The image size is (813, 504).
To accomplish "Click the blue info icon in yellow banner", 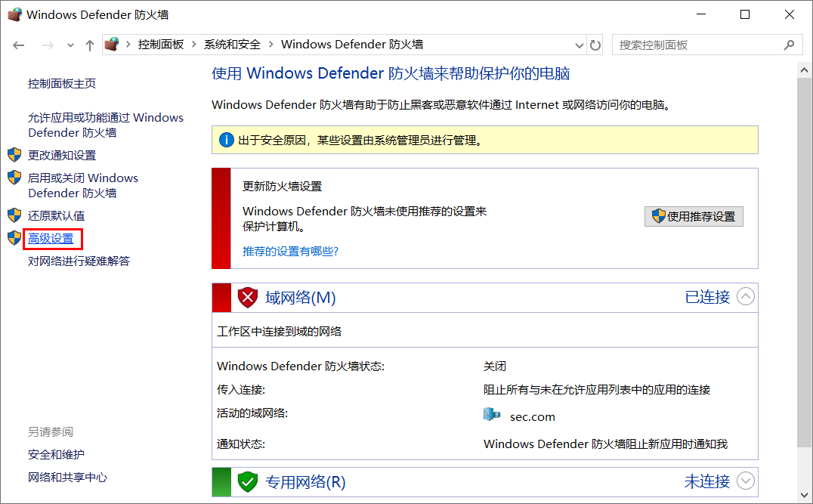I will pyautogui.click(x=227, y=140).
